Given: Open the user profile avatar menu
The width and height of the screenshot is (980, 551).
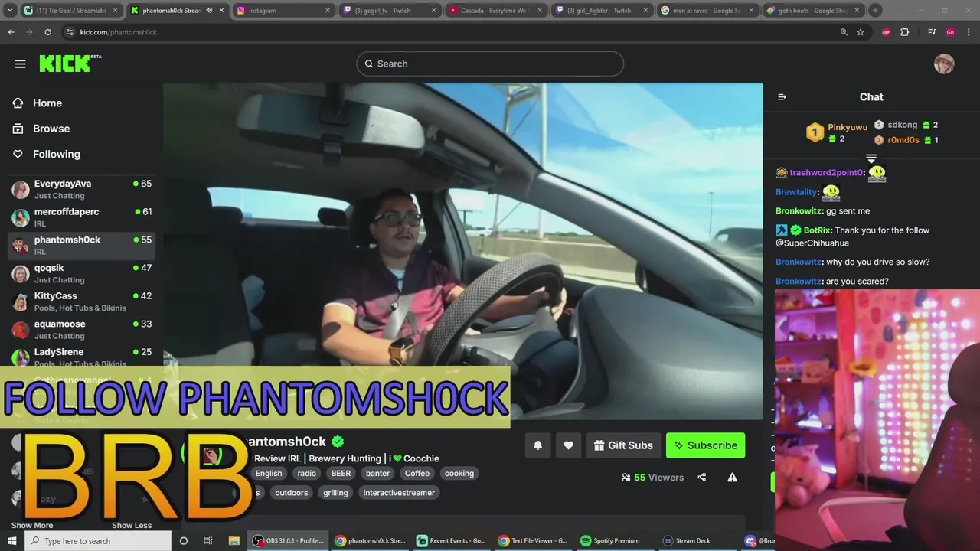Looking at the screenshot, I should [944, 64].
